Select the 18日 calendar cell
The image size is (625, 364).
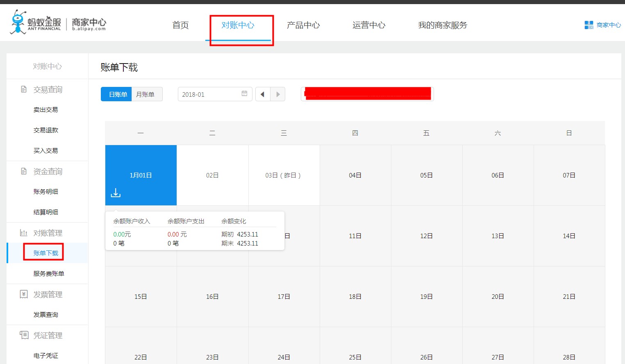(355, 296)
